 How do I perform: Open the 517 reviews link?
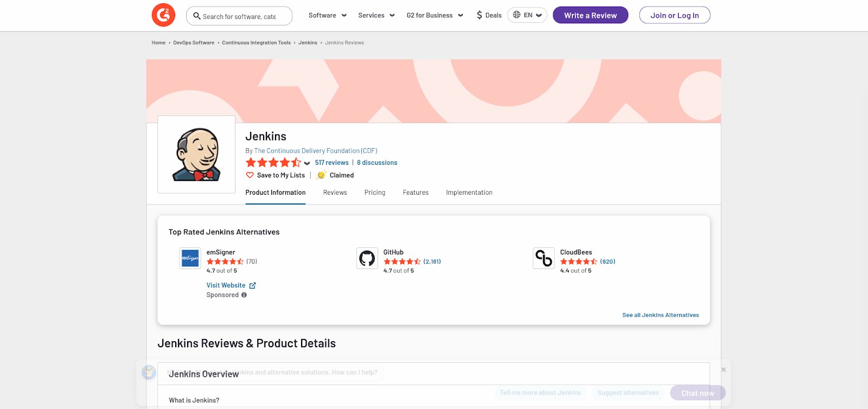(331, 163)
